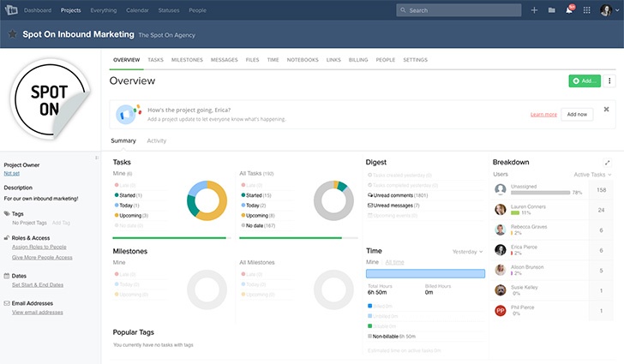Open the user profile menu dropdown
The width and height of the screenshot is (624, 364).
pos(608,10)
